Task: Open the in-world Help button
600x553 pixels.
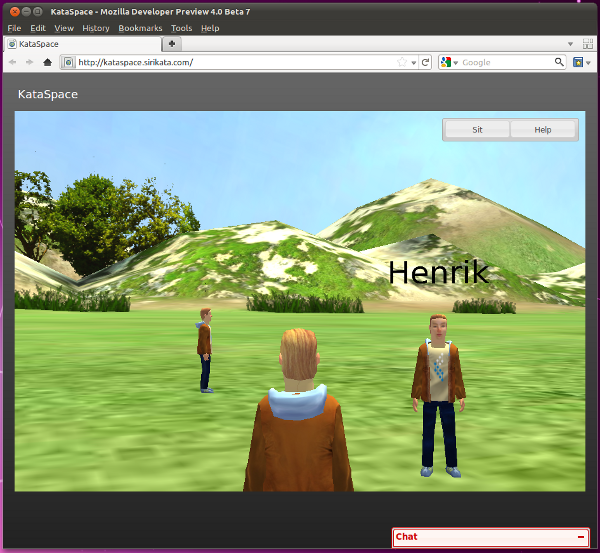Action: [x=543, y=130]
